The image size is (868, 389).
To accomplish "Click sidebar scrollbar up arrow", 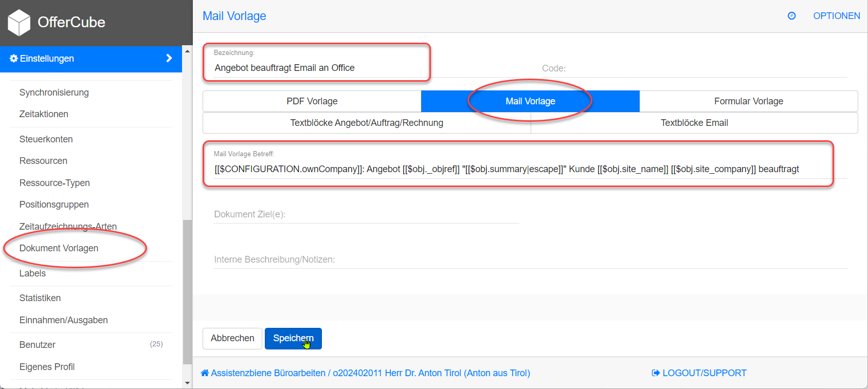I will click(187, 51).
